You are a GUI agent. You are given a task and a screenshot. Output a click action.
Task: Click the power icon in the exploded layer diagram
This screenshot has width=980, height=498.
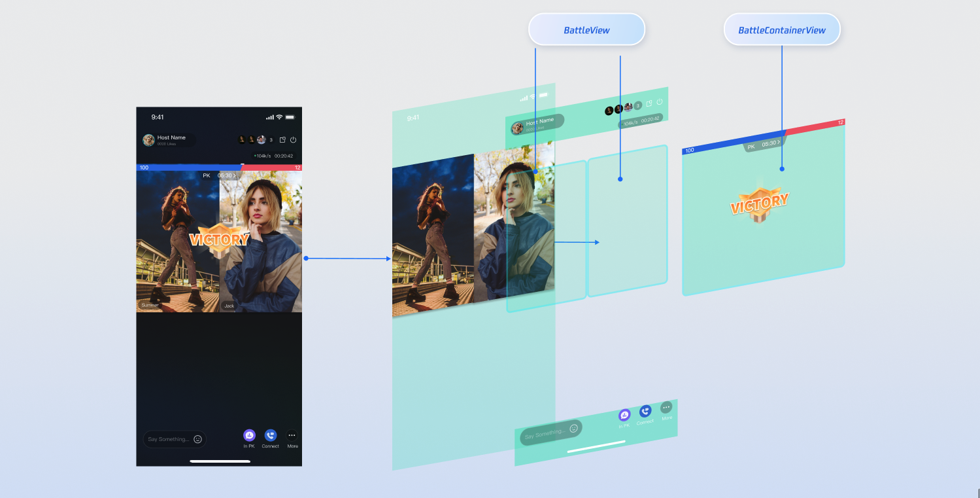click(660, 102)
